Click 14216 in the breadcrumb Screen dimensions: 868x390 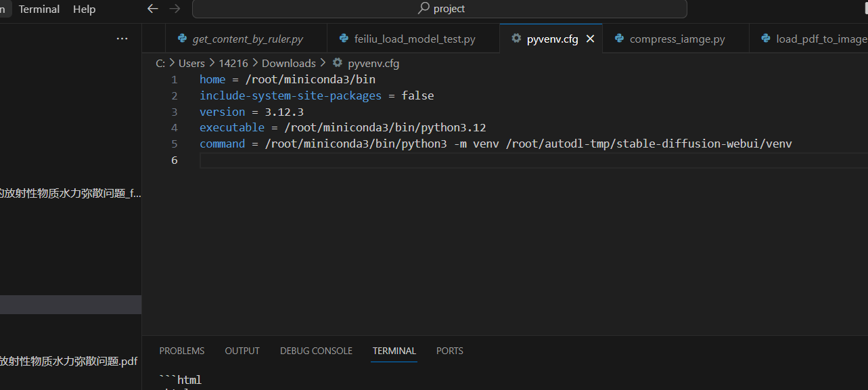(233, 63)
